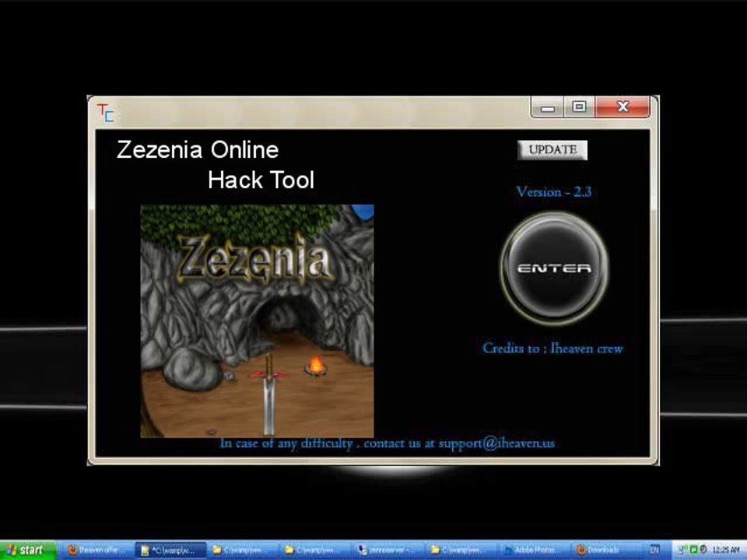747x560 pixels.
Task: Click the TC icon in title bar
Action: (x=106, y=113)
